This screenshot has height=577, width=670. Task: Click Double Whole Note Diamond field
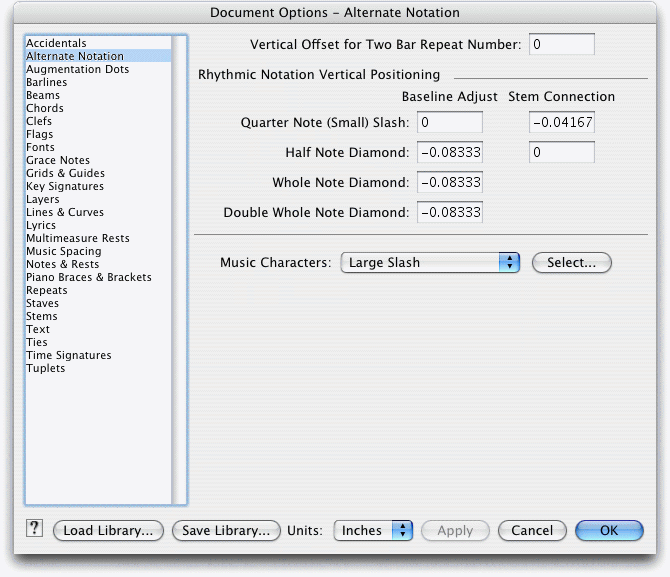[x=450, y=212]
